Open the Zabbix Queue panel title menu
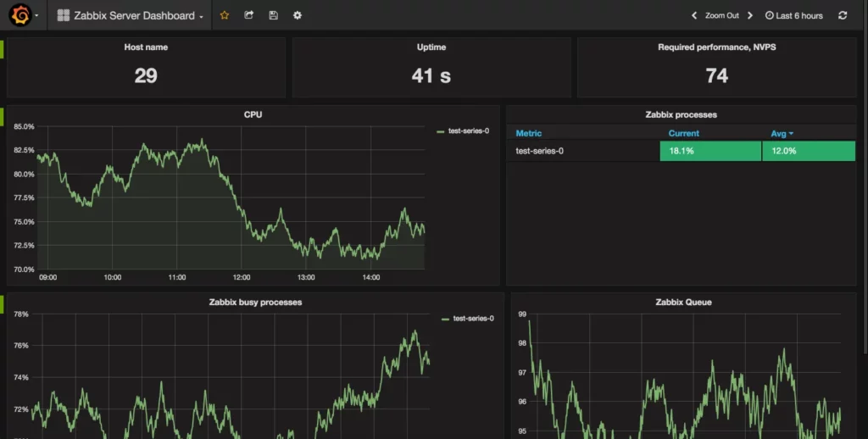Viewport: 868px width, 439px height. (683, 303)
